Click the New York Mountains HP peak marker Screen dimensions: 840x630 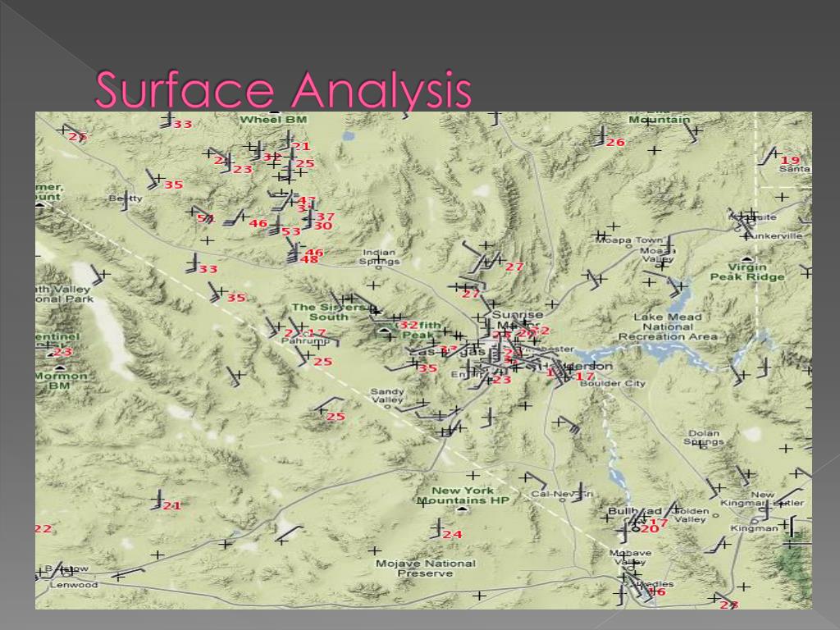463,509
